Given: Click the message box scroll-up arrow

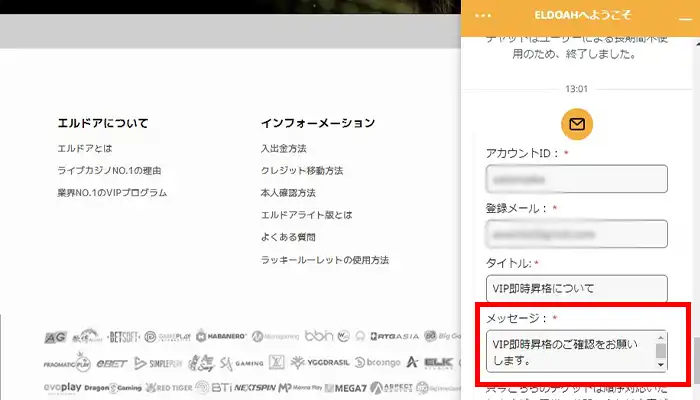Looking at the screenshot, I should (x=661, y=338).
